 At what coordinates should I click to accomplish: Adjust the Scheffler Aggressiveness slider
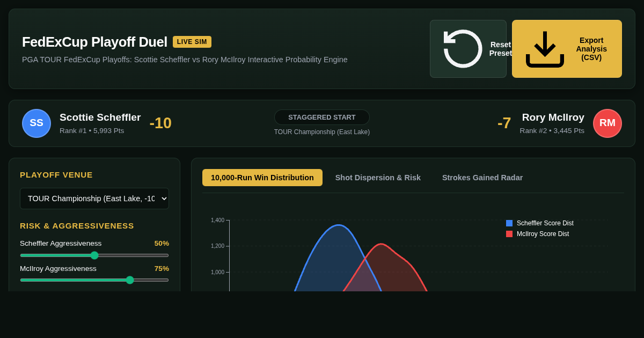tap(94, 255)
